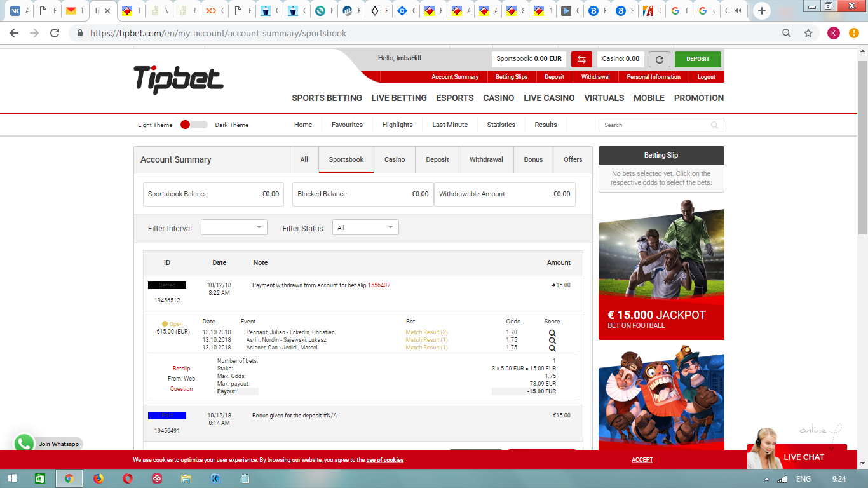Viewport: 868px width, 488px height.
Task: Click the Results sub-navigation link
Action: coord(545,125)
